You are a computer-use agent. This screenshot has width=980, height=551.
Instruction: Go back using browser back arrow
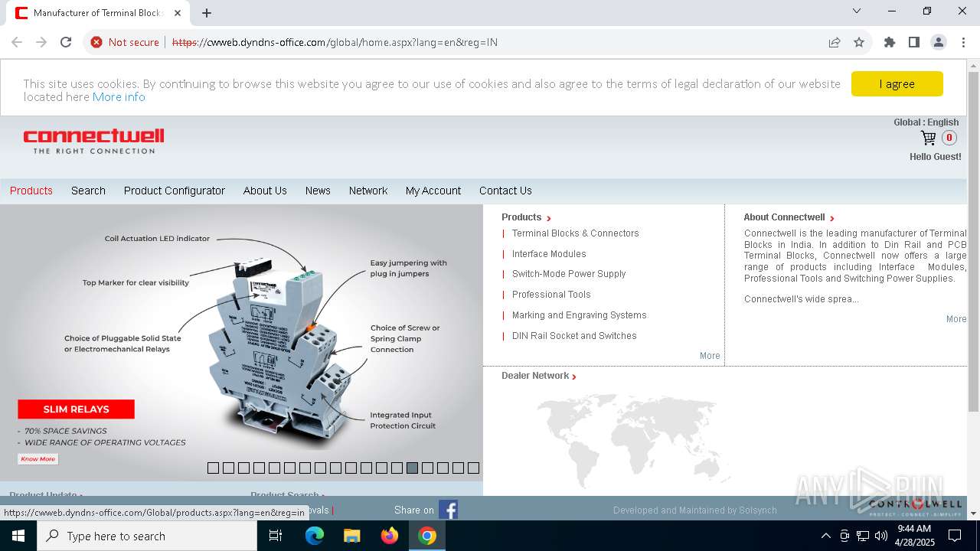coord(17,42)
